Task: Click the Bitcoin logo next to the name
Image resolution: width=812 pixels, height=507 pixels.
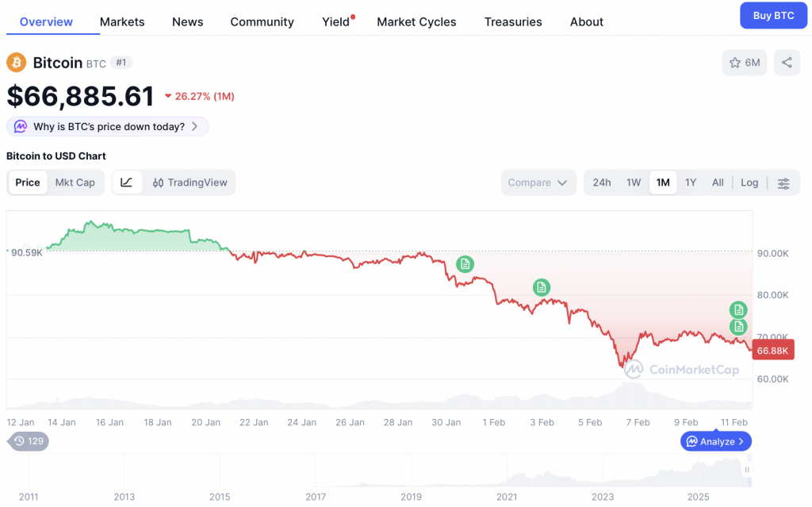Action: point(16,62)
